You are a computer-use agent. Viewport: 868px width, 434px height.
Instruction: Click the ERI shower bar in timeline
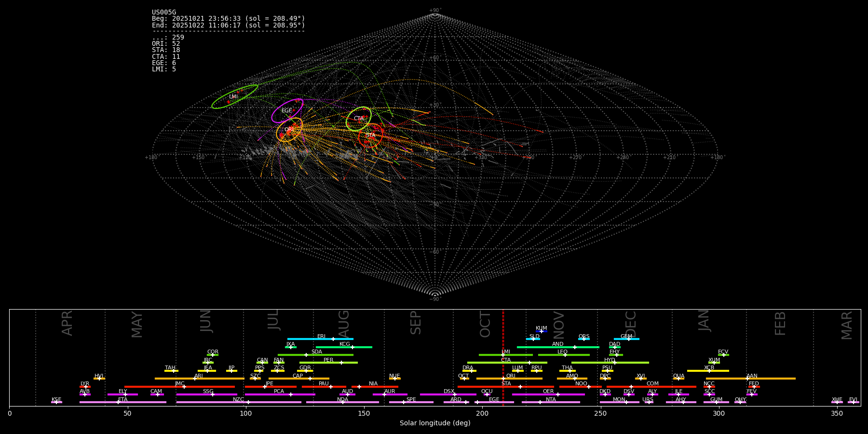click(x=320, y=339)
